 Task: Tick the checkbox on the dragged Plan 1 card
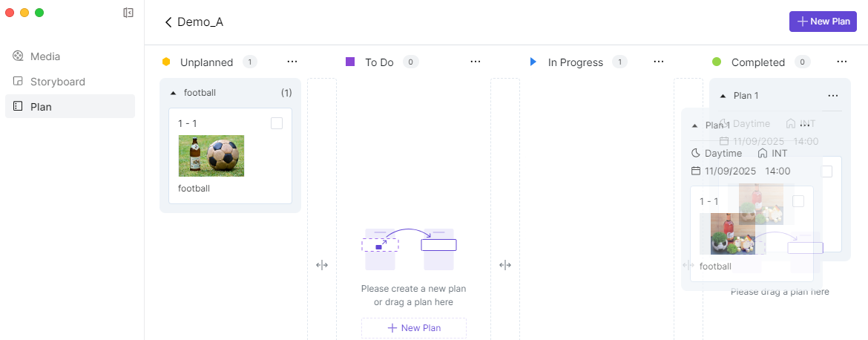click(x=798, y=201)
